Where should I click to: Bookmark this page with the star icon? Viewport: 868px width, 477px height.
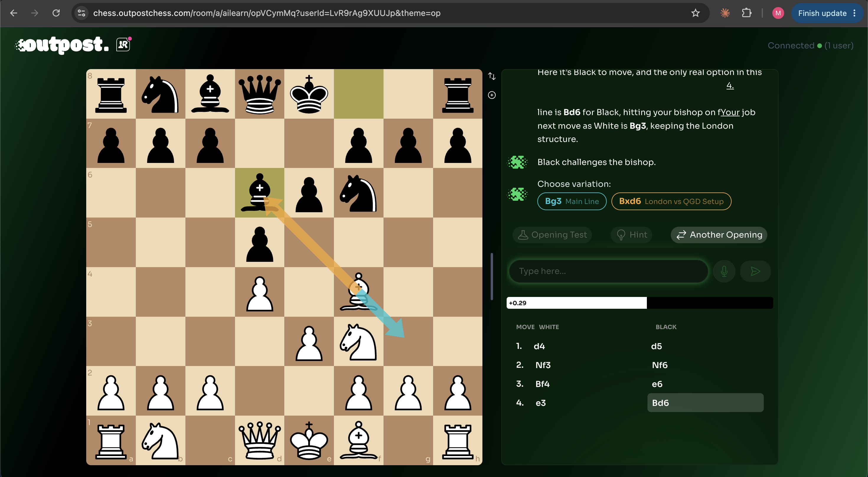695,13
